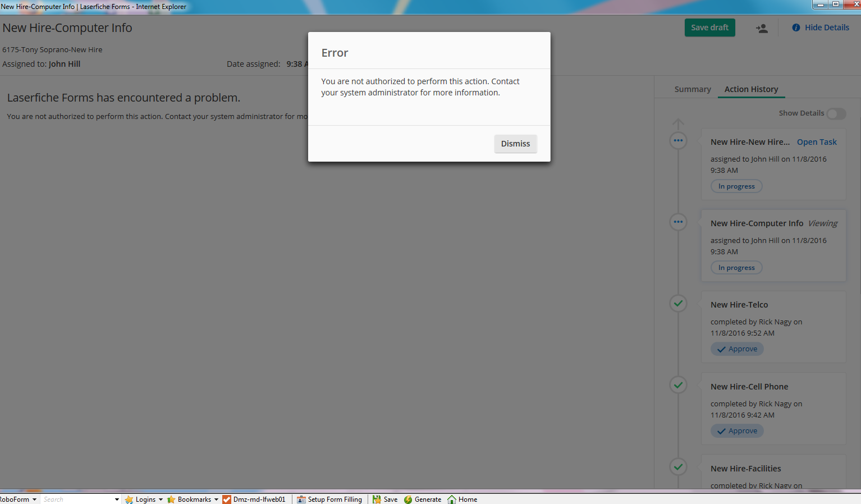Click the up arrow atop the history timeline
Screen dimensions: 861x504
tap(678, 123)
